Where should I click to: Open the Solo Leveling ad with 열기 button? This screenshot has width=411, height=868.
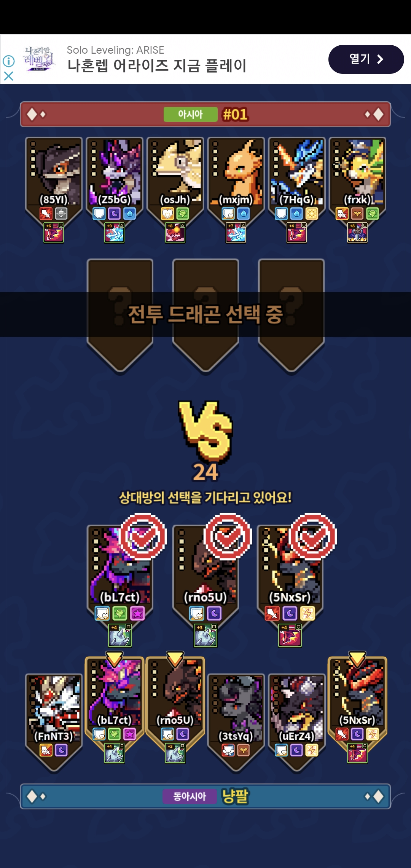coord(366,59)
